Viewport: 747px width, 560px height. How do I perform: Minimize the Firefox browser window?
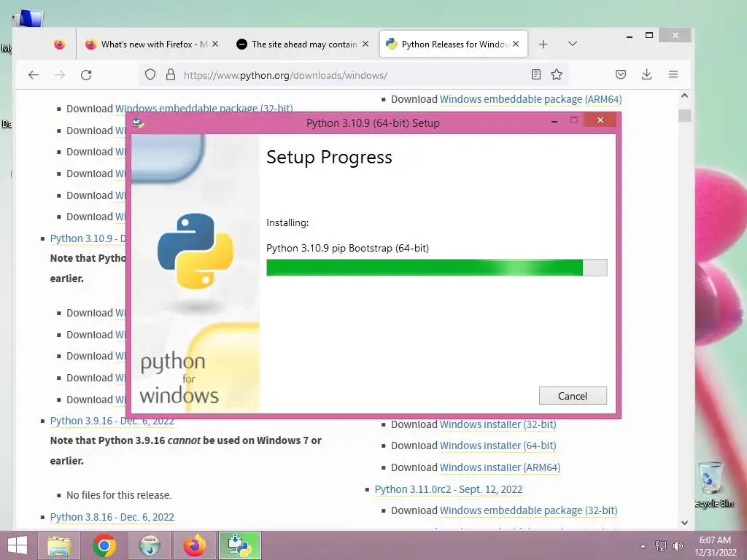coord(630,36)
